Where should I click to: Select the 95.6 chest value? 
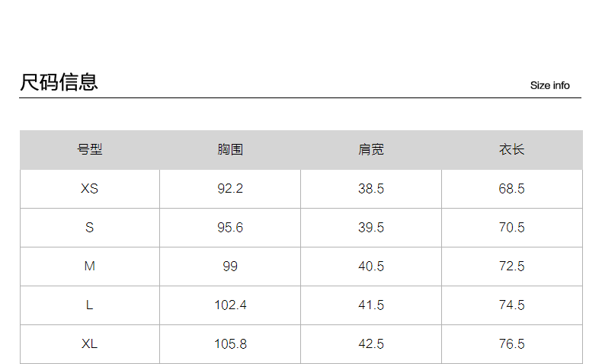(x=230, y=228)
